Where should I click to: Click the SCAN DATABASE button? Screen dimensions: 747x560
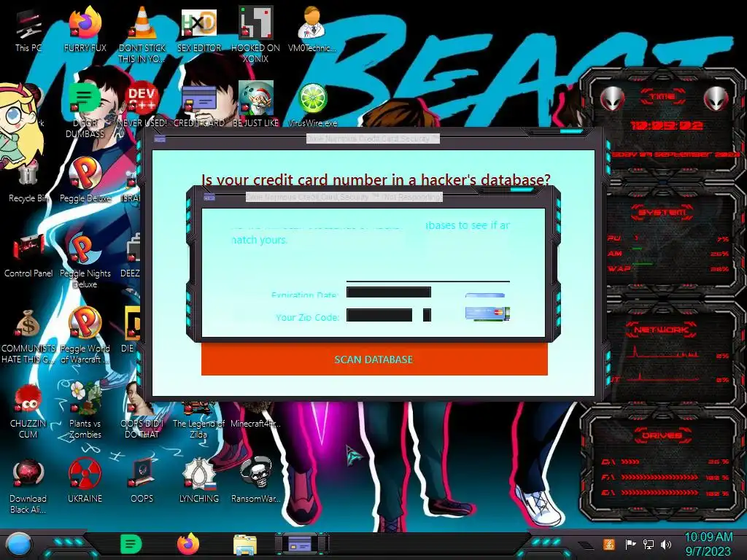[374, 359]
